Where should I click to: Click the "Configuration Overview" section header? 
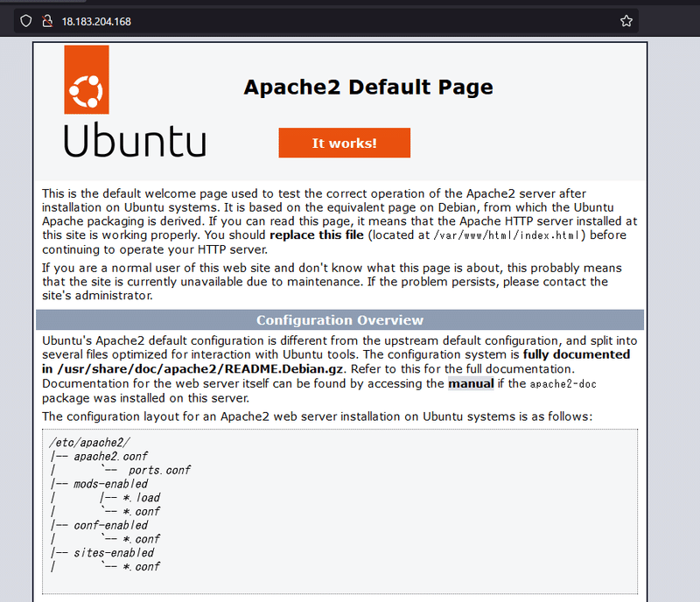(339, 320)
